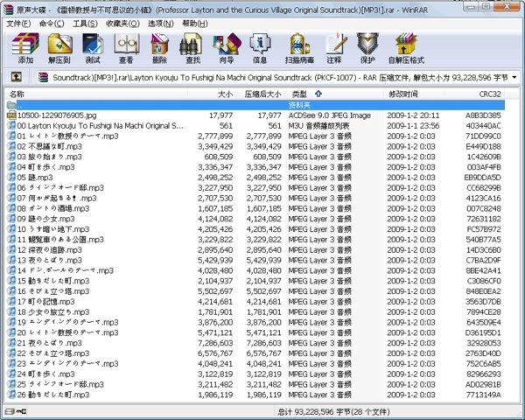
Task: Open the Favorites (收藏夹) menu
Action: (122, 24)
